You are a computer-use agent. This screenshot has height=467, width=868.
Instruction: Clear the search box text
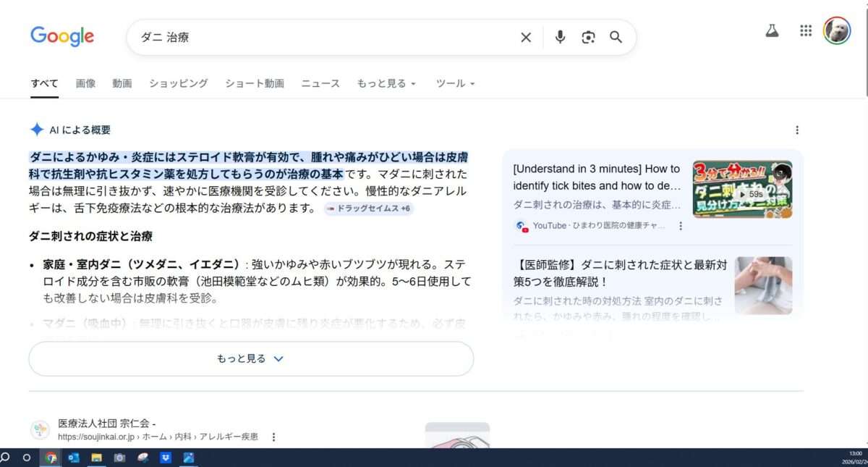click(526, 38)
